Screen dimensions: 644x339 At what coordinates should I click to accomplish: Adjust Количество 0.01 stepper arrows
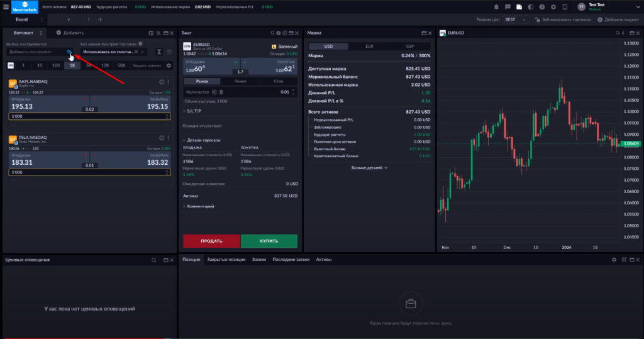point(293,92)
